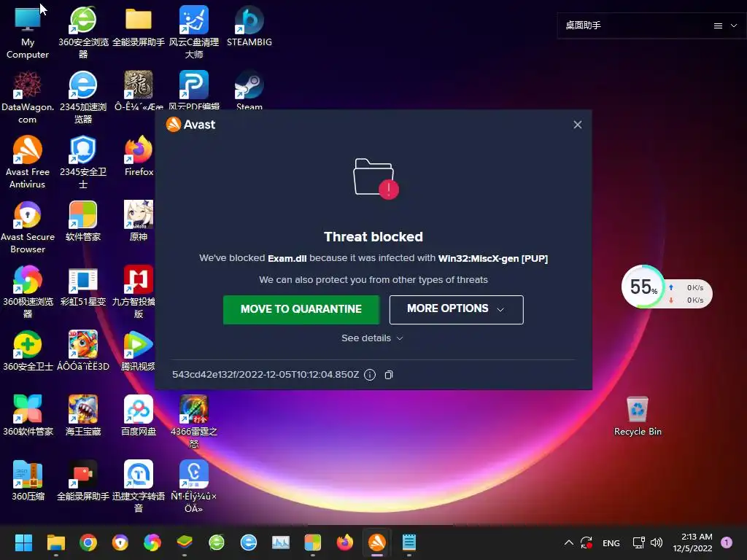Open Avast Secure Browser taskbar icon
Image resolution: width=747 pixels, height=560 pixels.
tap(120, 542)
